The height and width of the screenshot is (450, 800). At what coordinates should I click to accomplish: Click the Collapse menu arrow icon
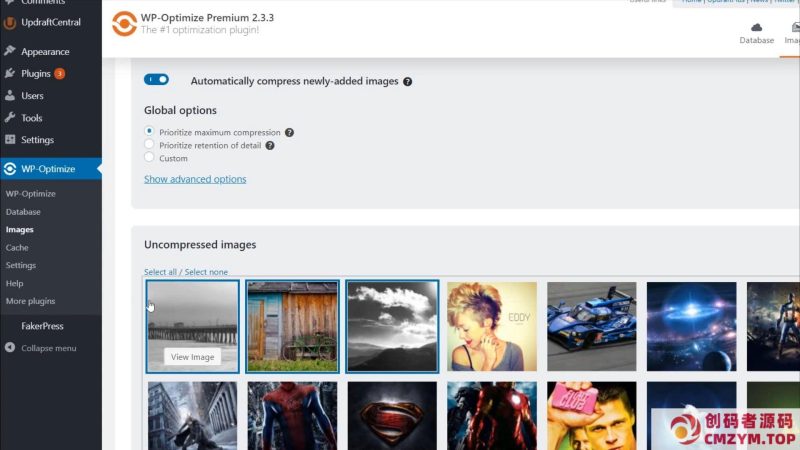10,348
